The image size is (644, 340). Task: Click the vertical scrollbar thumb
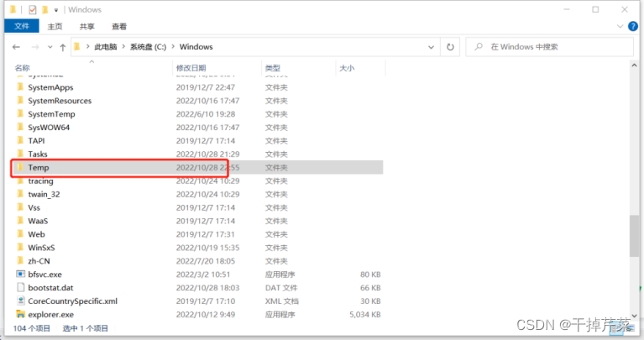point(634,236)
